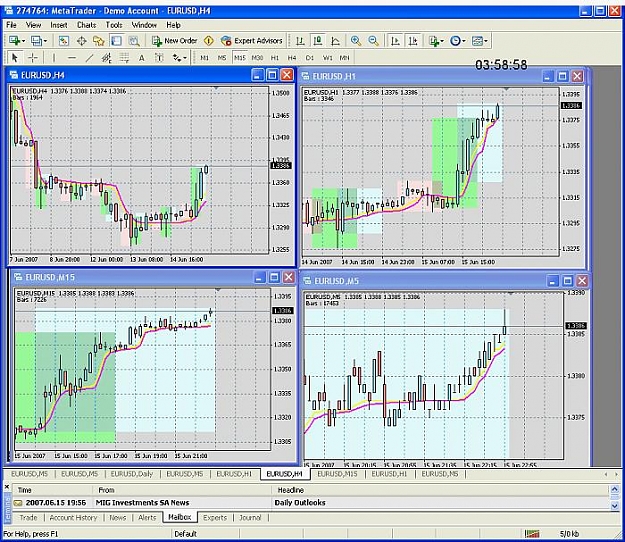Open the Insert menu
The height and width of the screenshot is (542, 625).
pyautogui.click(x=59, y=25)
